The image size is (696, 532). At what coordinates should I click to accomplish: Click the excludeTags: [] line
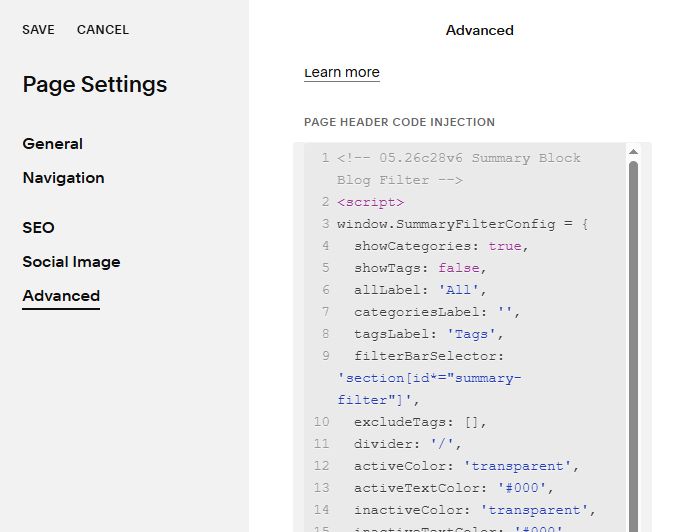coord(420,422)
